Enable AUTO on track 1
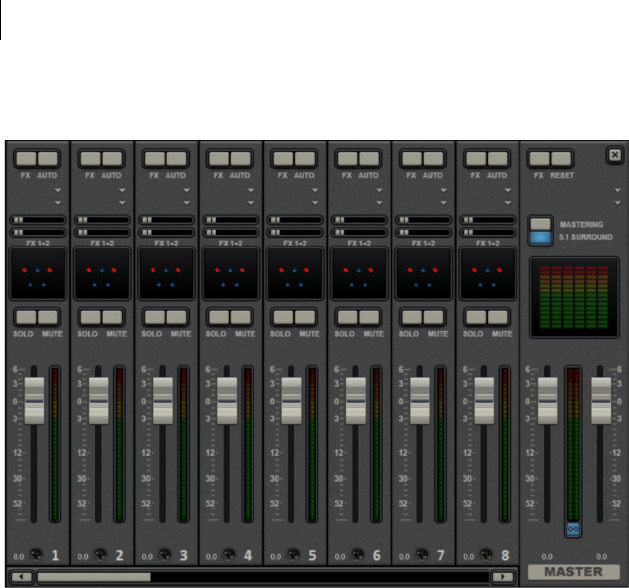Image resolution: width=629 pixels, height=588 pixels. [48, 158]
